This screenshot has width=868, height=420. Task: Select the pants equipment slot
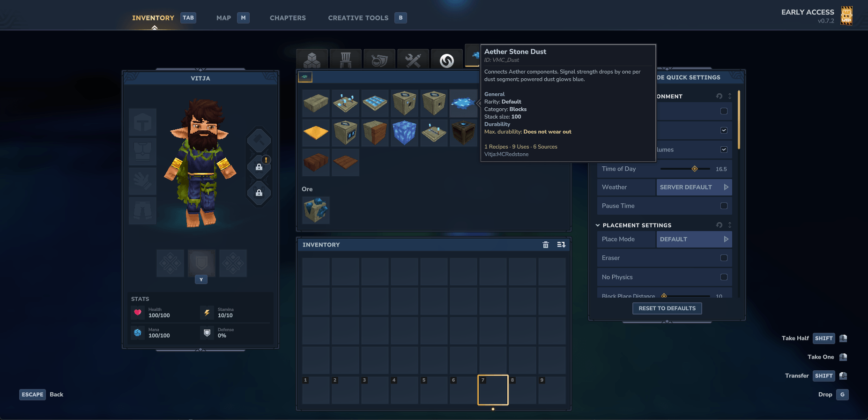[x=142, y=210]
